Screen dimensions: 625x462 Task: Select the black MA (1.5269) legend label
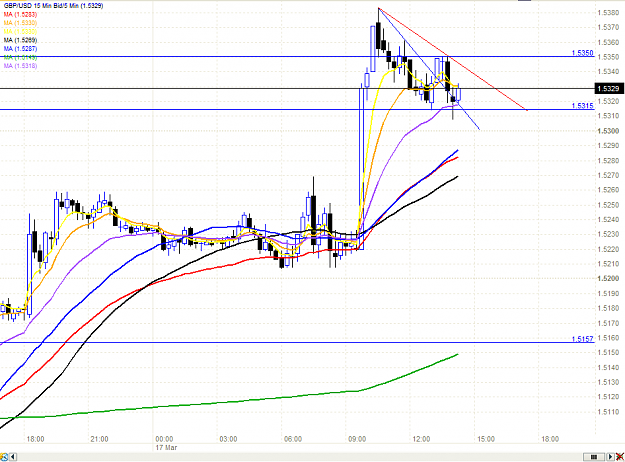coord(20,40)
